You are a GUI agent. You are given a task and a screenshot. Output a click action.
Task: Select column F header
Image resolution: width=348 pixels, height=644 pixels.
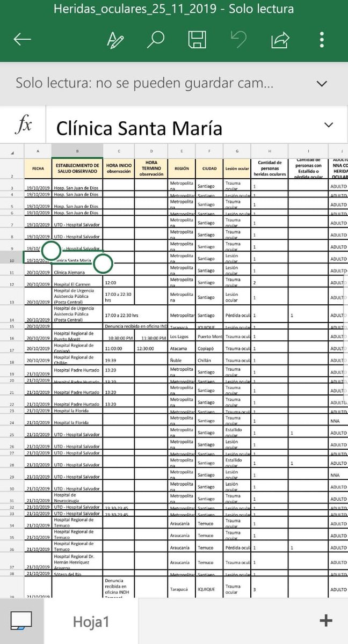coord(209,152)
